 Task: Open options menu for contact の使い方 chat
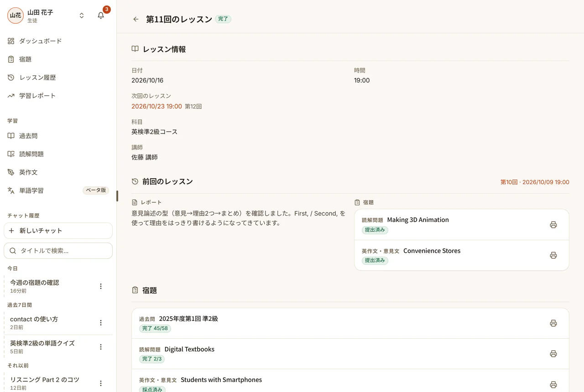(x=101, y=323)
